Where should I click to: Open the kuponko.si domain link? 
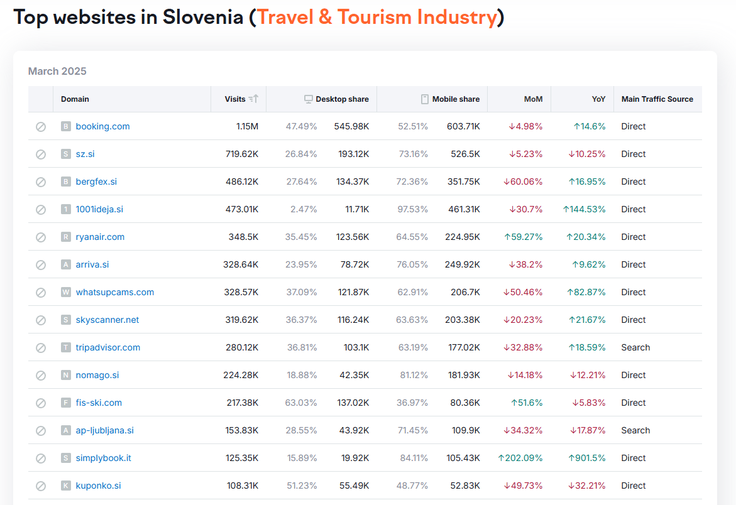[x=98, y=485]
